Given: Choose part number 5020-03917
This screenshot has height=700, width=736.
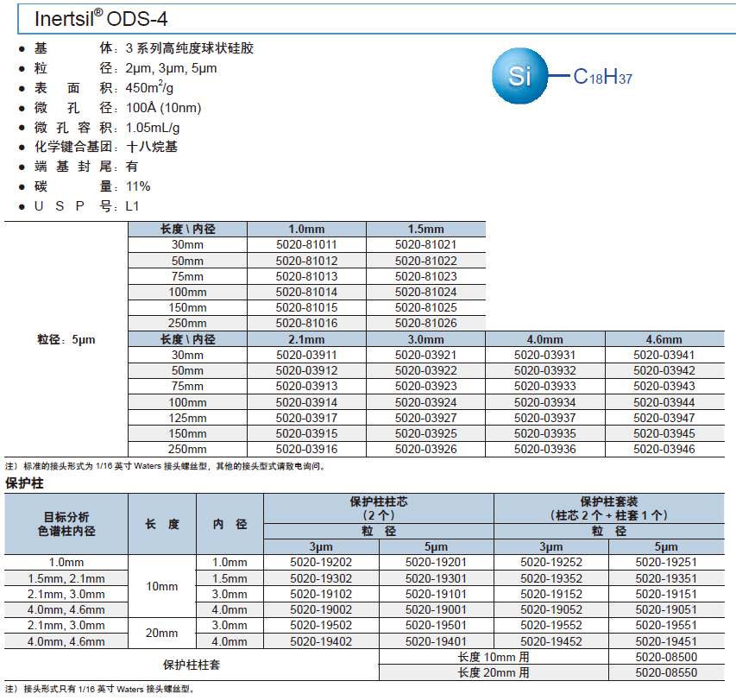Looking at the screenshot, I should click(x=306, y=418).
